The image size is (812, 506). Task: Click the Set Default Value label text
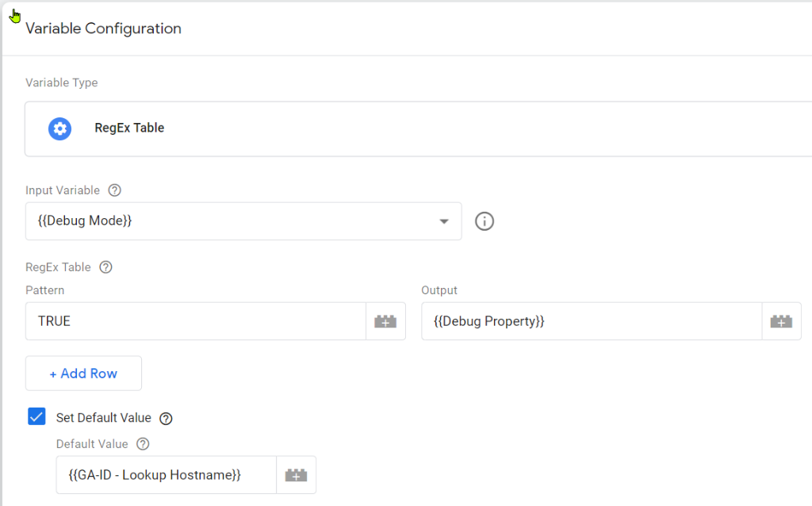pos(103,418)
